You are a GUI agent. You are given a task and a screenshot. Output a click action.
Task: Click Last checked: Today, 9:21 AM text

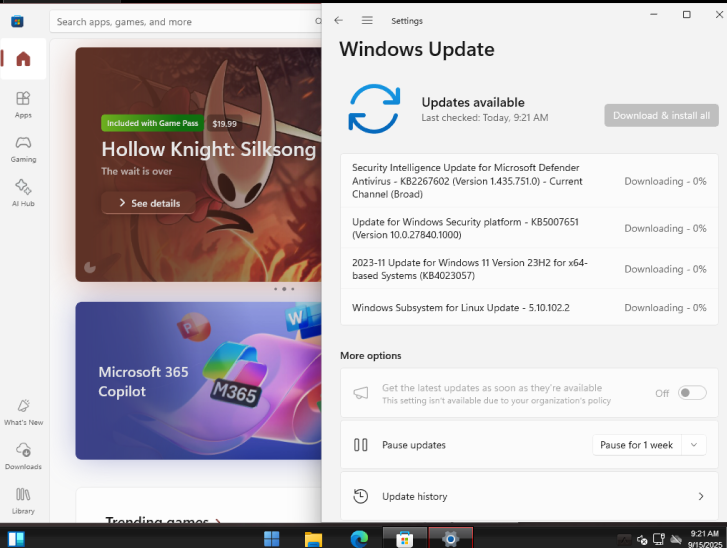tap(485, 118)
